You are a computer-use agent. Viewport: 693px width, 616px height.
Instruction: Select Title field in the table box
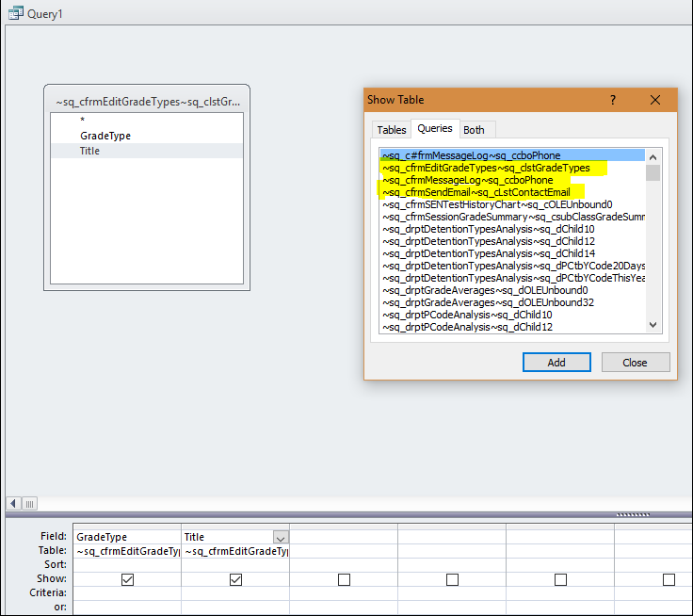(147, 151)
